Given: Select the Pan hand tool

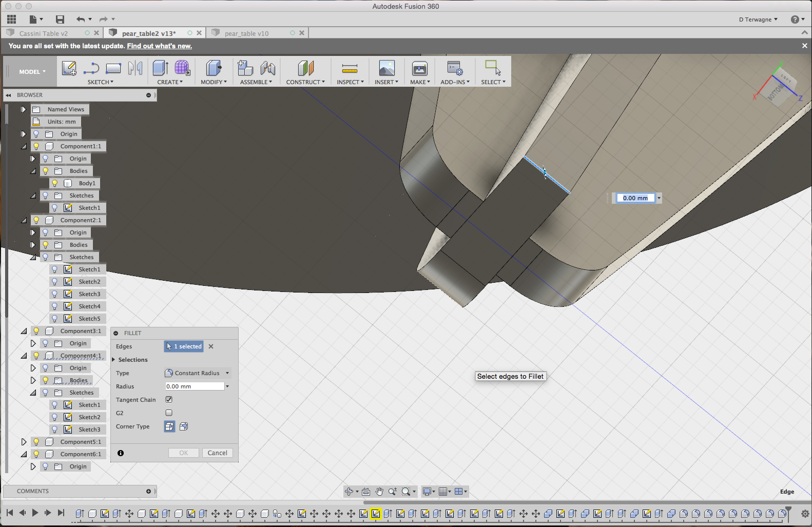Looking at the screenshot, I should (x=379, y=492).
